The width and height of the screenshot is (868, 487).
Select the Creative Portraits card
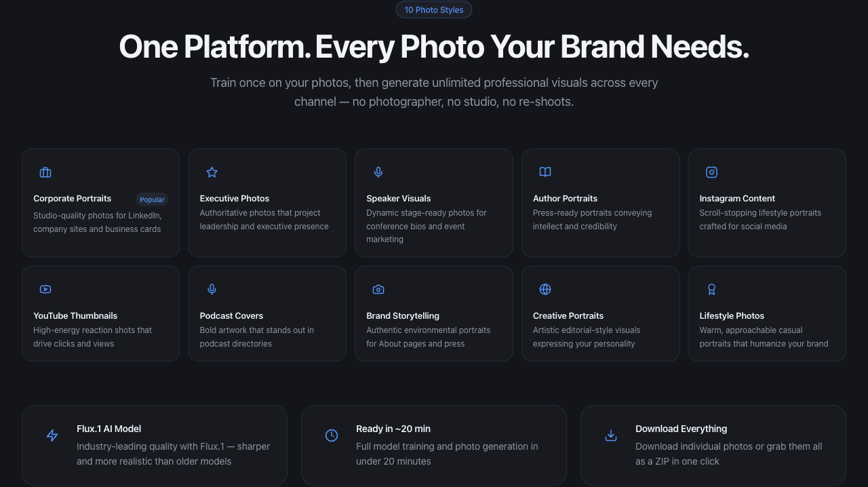point(600,313)
